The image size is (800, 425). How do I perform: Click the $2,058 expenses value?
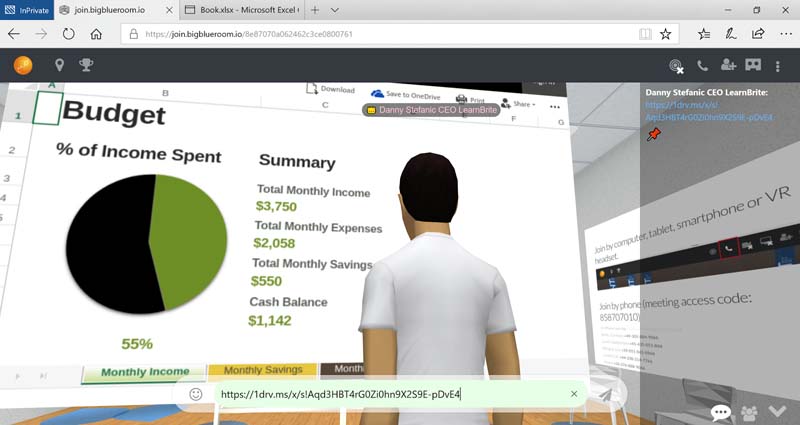(274, 243)
